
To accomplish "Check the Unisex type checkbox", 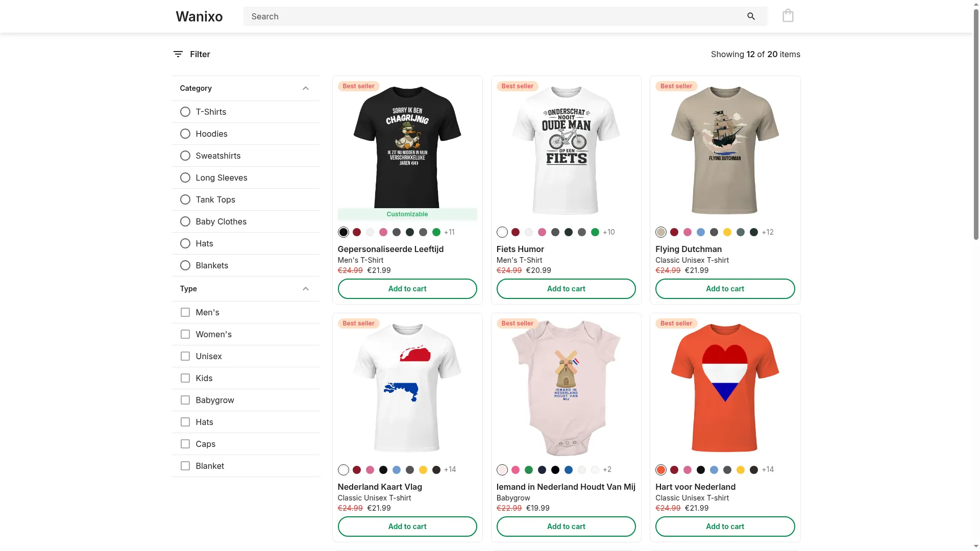I will [x=185, y=356].
